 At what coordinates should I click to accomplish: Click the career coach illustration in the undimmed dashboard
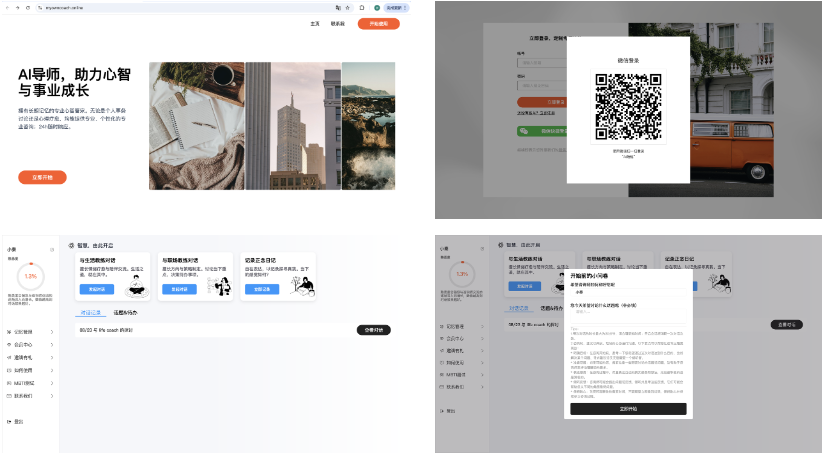220,286
